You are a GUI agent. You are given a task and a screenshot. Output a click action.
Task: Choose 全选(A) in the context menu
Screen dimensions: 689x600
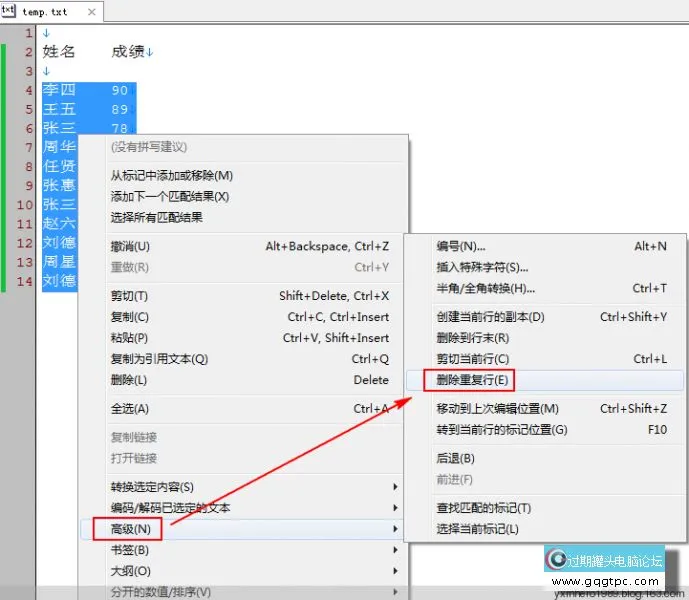(243, 409)
